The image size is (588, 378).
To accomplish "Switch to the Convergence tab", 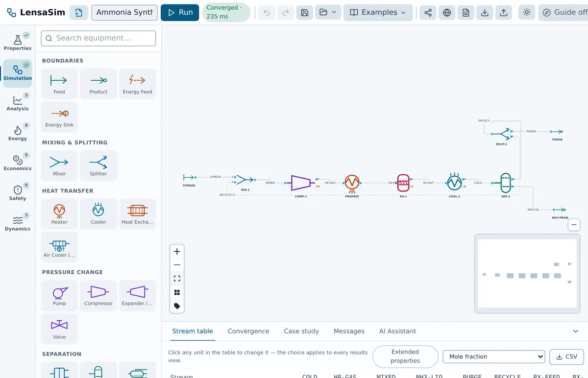I will tap(248, 331).
